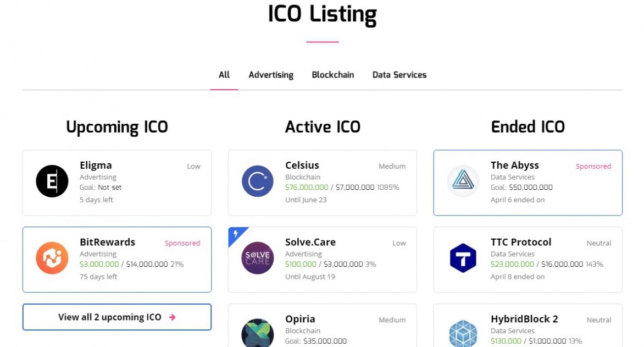Open the Celsius ICO title link
Viewport: 644px width, 347px height.
coord(302,165)
